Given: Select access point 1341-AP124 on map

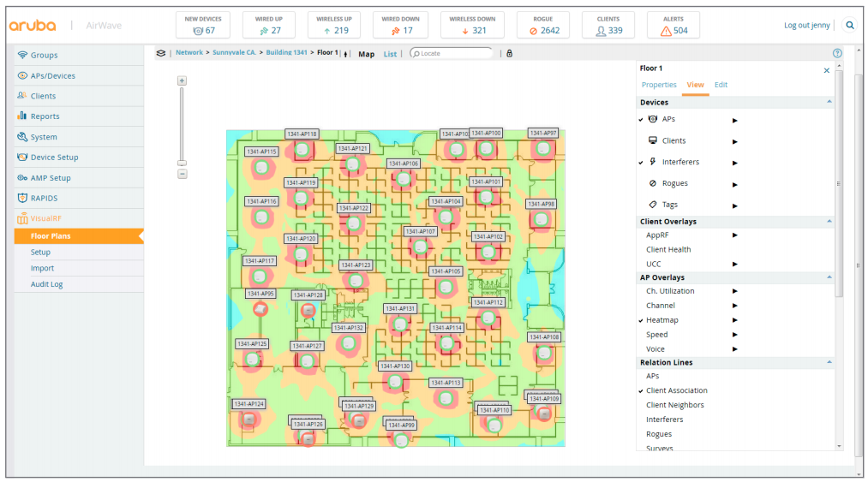Looking at the screenshot, I should [249, 419].
